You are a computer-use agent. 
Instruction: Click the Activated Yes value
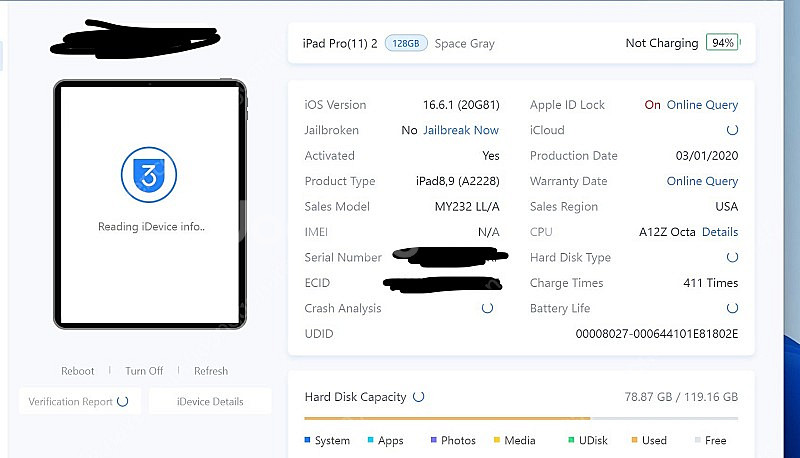[x=491, y=156]
